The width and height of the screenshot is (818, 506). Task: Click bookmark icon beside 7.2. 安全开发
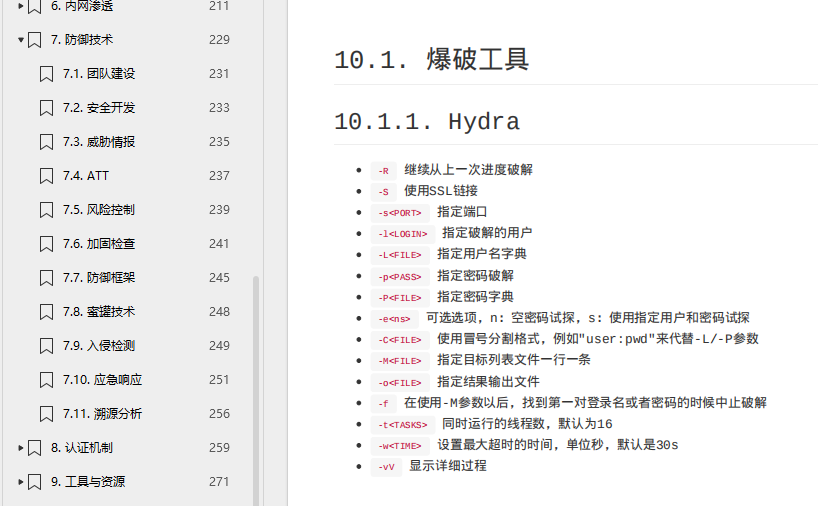[x=46, y=108]
